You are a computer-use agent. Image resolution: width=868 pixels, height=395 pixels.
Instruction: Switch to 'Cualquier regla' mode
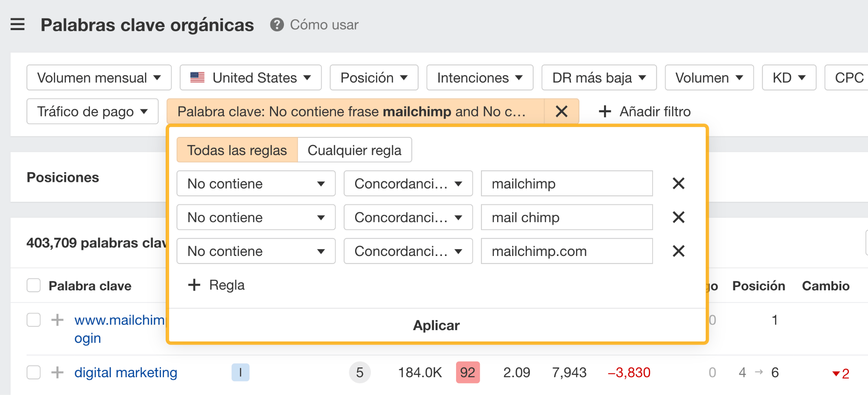[355, 150]
